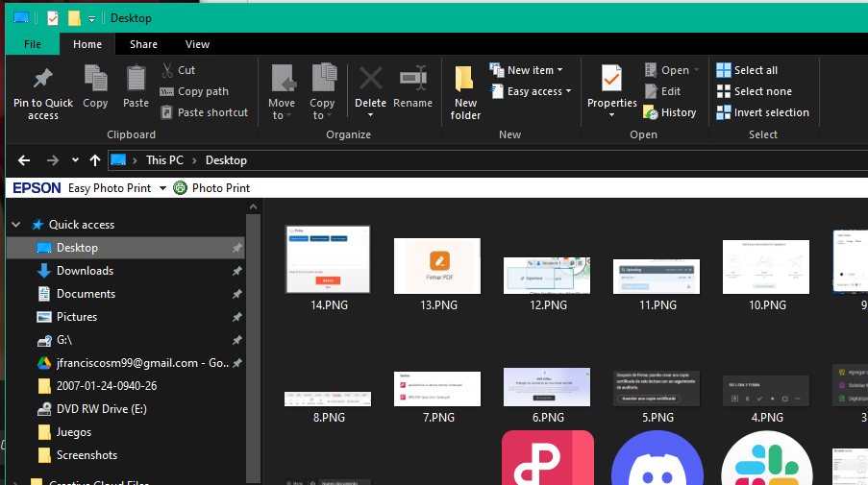The width and height of the screenshot is (868, 485).
Task: Click the Pin to Quick access icon
Action: pos(42,79)
